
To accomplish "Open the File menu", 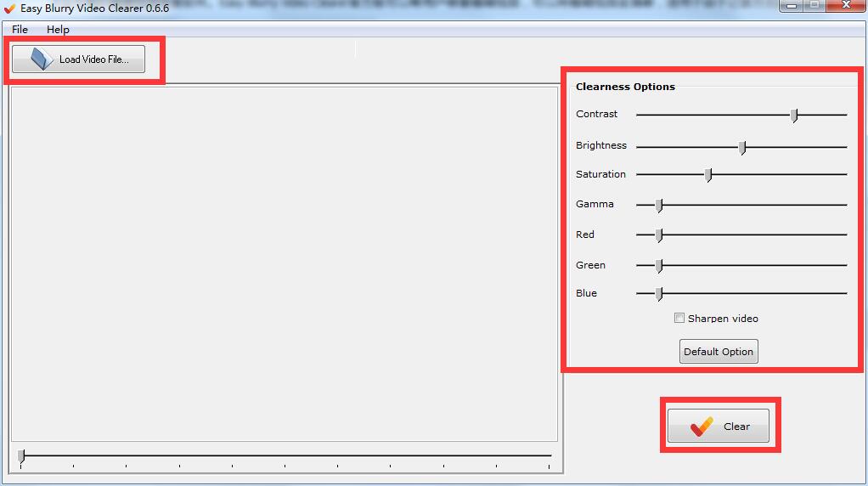I will pos(20,30).
